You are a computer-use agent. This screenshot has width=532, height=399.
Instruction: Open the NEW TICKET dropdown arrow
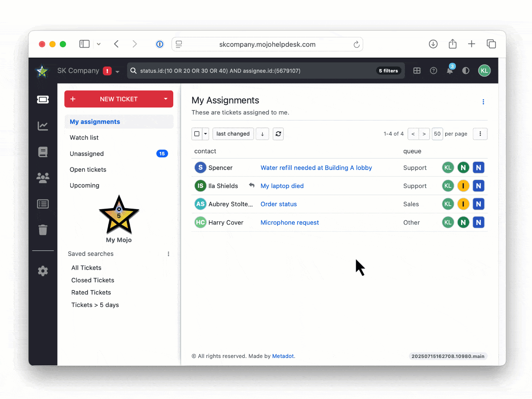[x=166, y=99]
